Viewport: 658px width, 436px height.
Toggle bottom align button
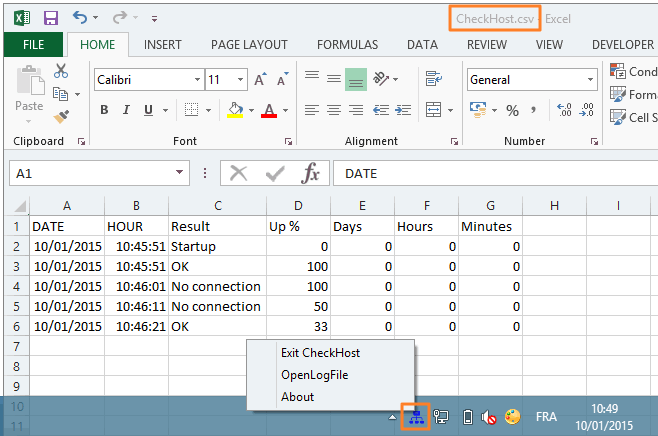[356, 79]
